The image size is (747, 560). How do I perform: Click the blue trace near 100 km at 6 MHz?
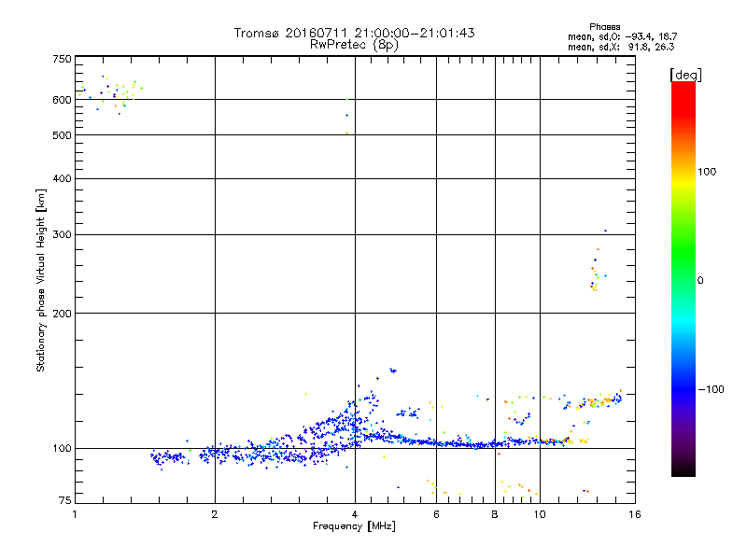[436, 442]
